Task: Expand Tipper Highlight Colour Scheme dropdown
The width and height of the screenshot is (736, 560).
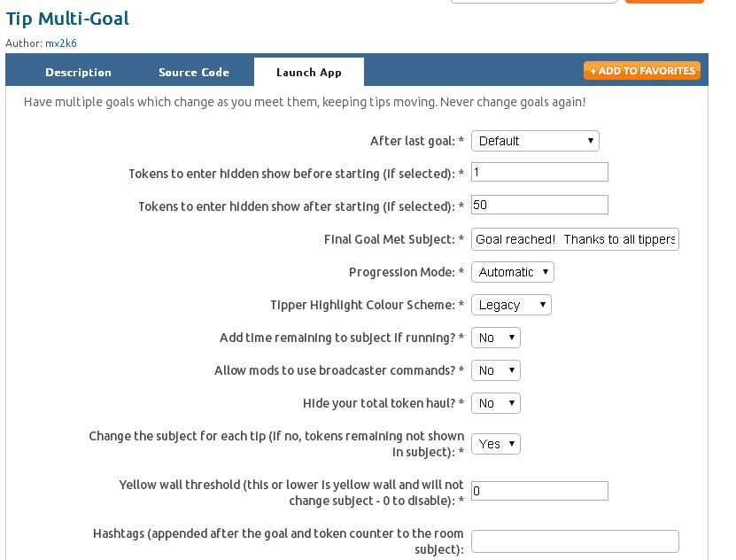Action: point(511,305)
